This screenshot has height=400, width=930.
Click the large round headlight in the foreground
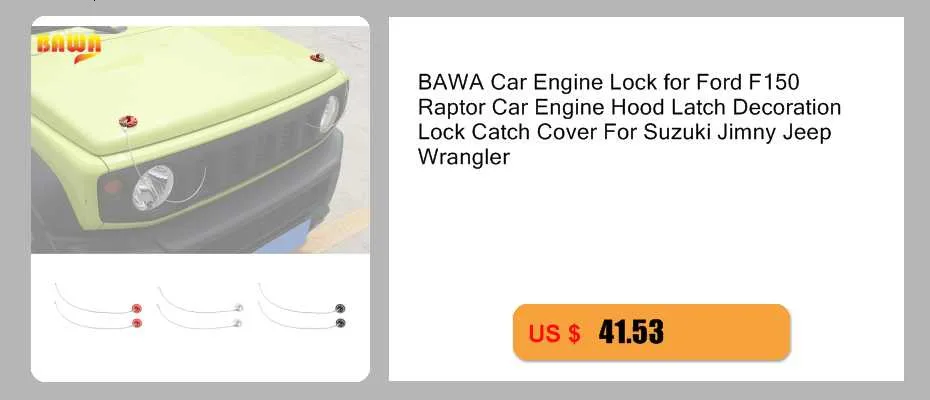click(152, 188)
